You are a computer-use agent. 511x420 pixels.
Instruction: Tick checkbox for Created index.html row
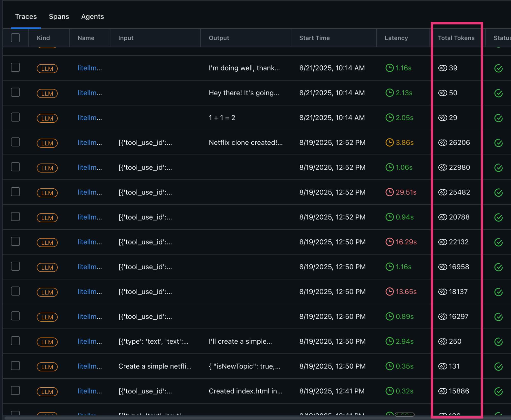[x=15, y=391]
